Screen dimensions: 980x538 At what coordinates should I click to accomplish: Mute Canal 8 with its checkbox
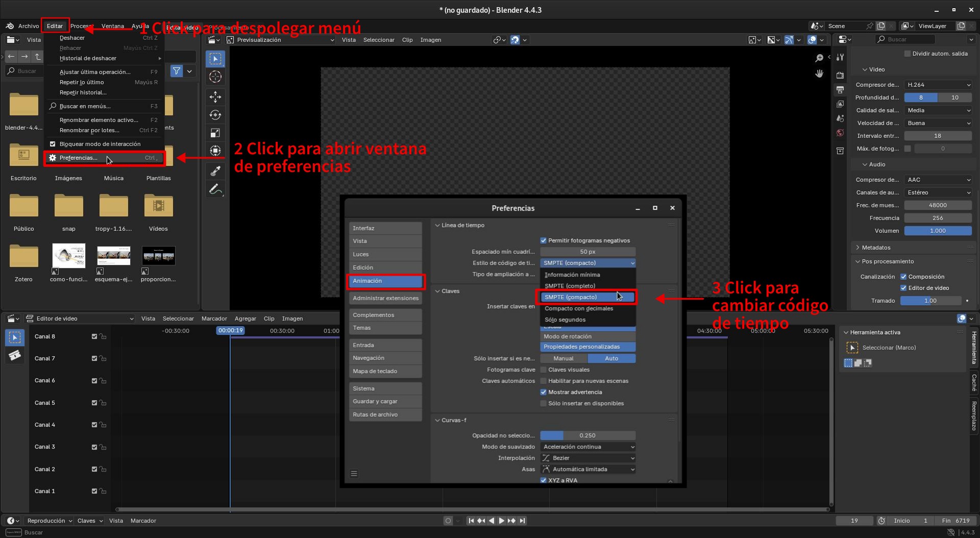tap(94, 336)
